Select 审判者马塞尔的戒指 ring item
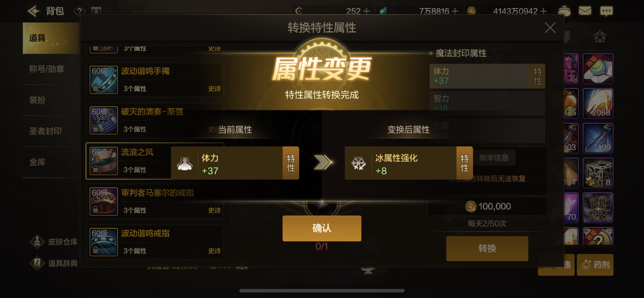The width and height of the screenshot is (644, 298). (x=155, y=201)
